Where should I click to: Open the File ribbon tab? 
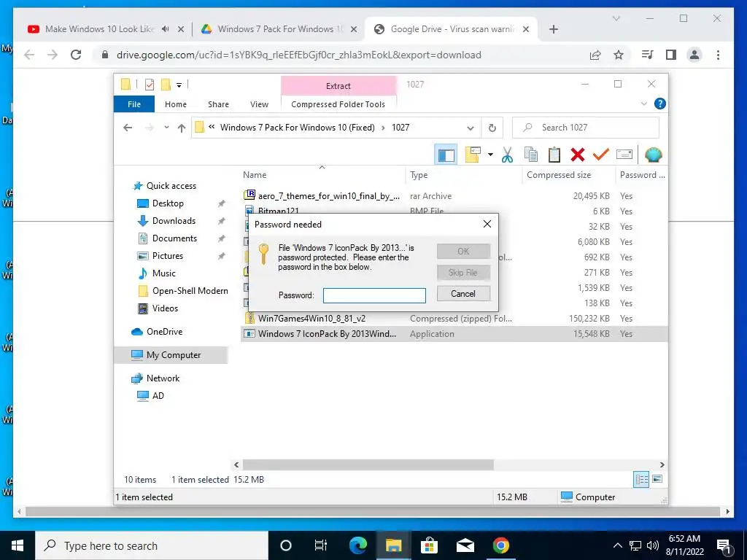[x=134, y=104]
